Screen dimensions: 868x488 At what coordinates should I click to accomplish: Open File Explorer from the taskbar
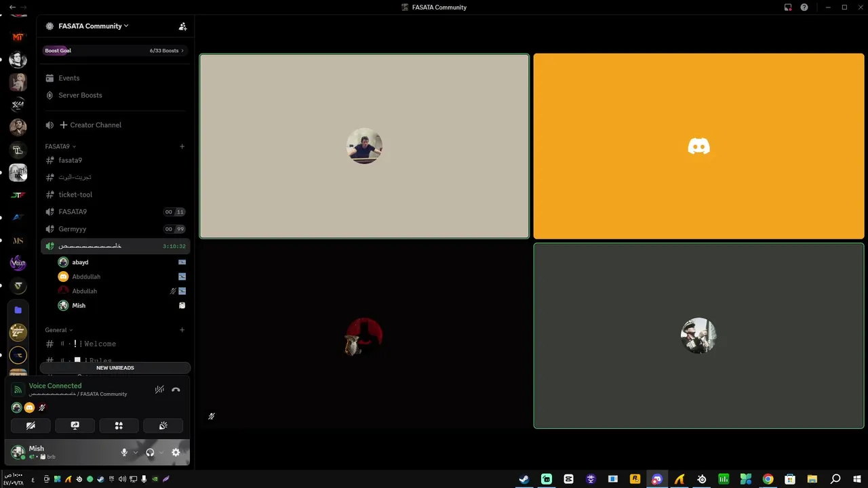(812, 479)
